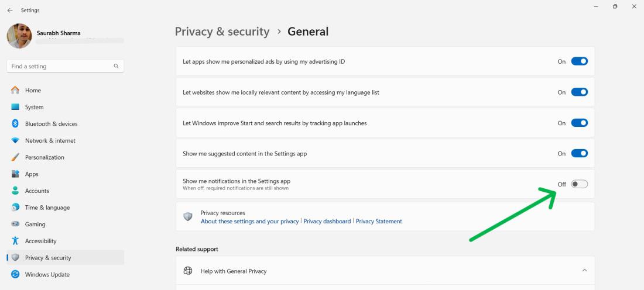Turn off locally relevant content toggle
Viewport: 644px width, 290px height.
point(579,92)
